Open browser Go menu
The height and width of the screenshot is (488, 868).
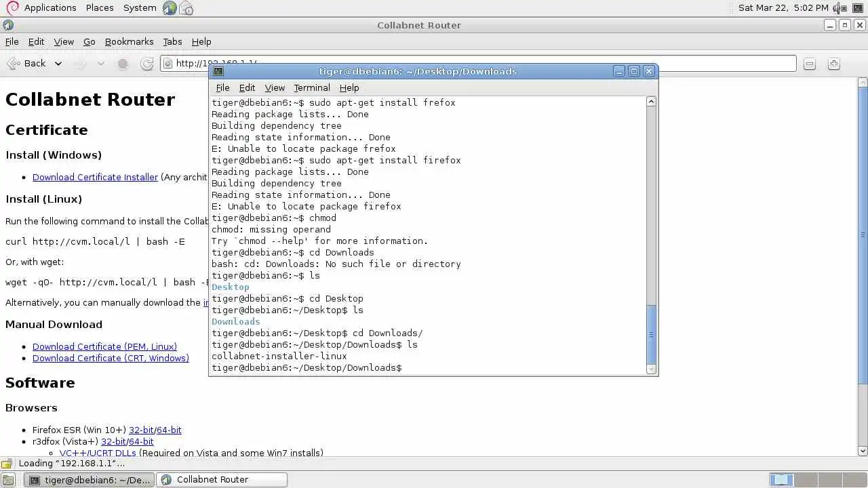coord(89,41)
